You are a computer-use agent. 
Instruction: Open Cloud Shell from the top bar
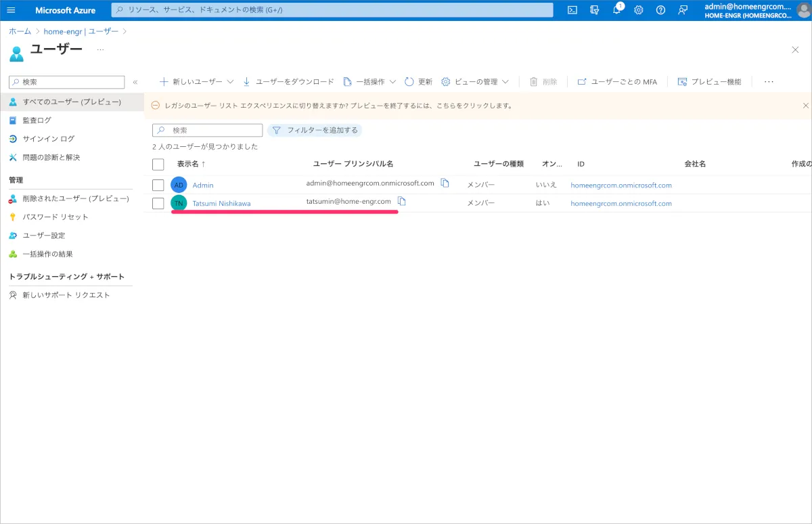572,10
